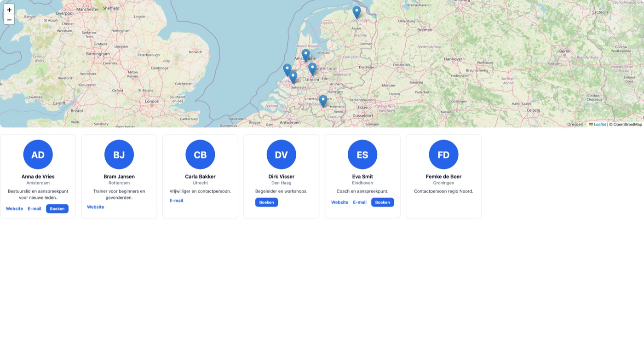Select the map marker at Groningen
644x362 pixels.
(356, 12)
